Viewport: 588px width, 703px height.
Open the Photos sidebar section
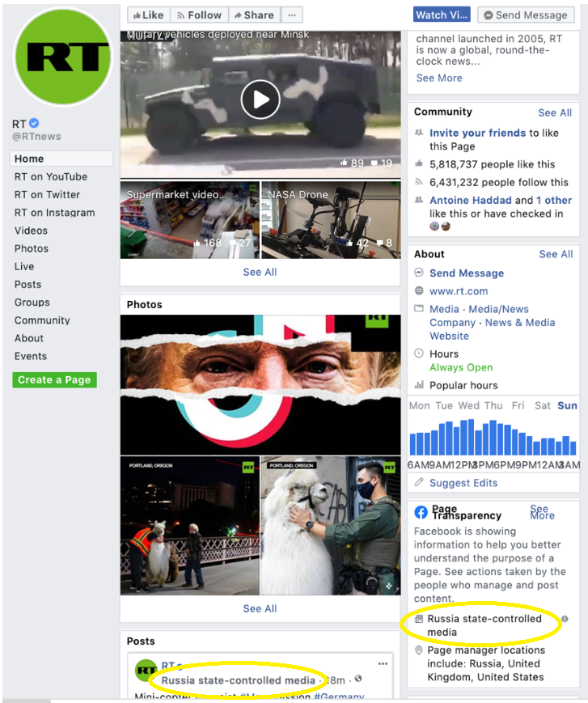click(x=32, y=248)
